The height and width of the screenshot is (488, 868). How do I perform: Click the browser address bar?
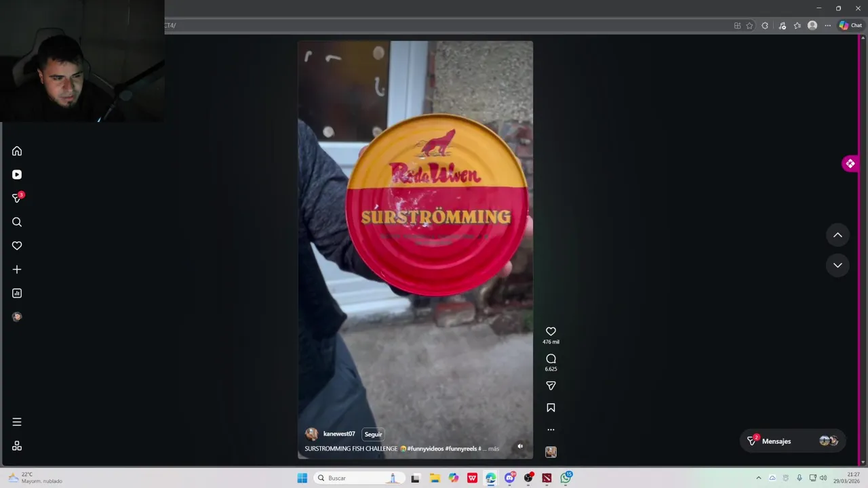[448, 26]
